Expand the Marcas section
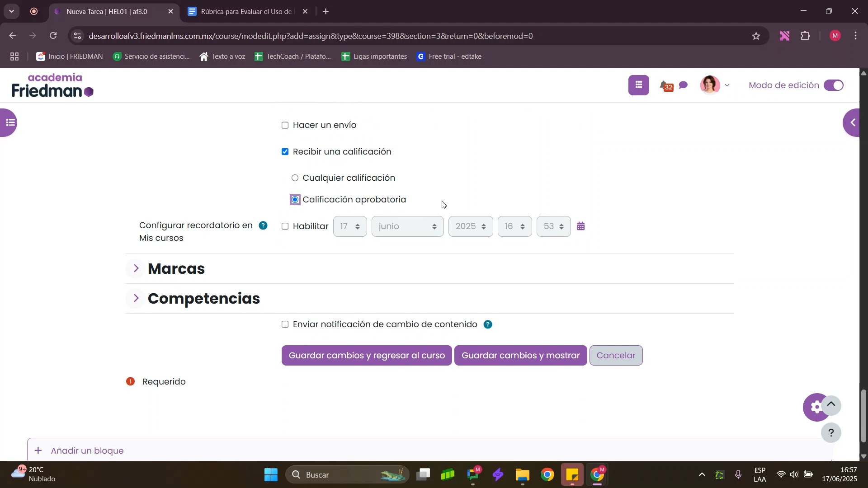868x488 pixels. pos(136,269)
